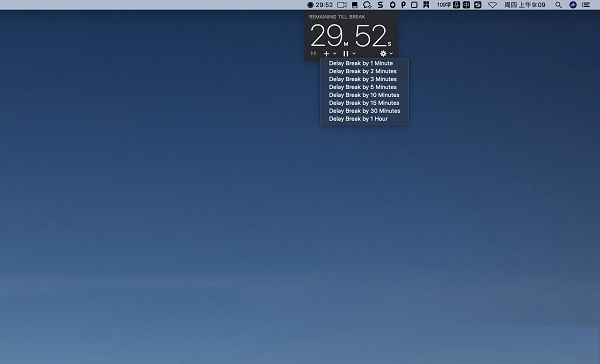Open the P-shaped menu bar icon
This screenshot has width=600, height=364.
[x=403, y=5]
